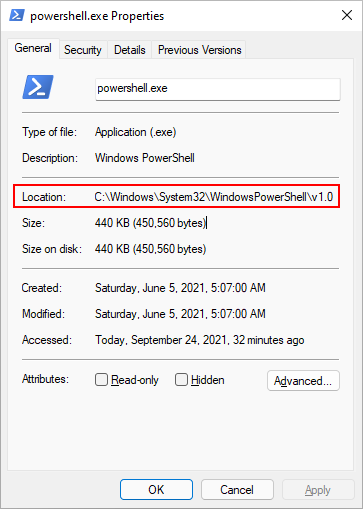This screenshot has width=363, height=509.
Task: Select the General tab
Action: tap(33, 48)
